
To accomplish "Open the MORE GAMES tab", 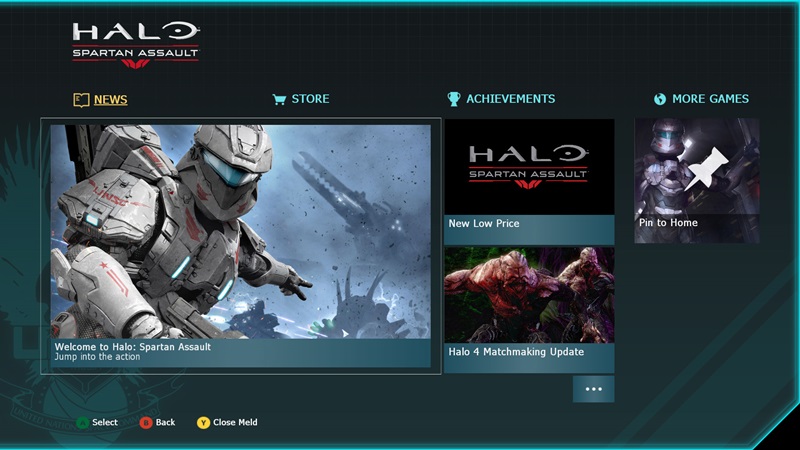I will [710, 99].
